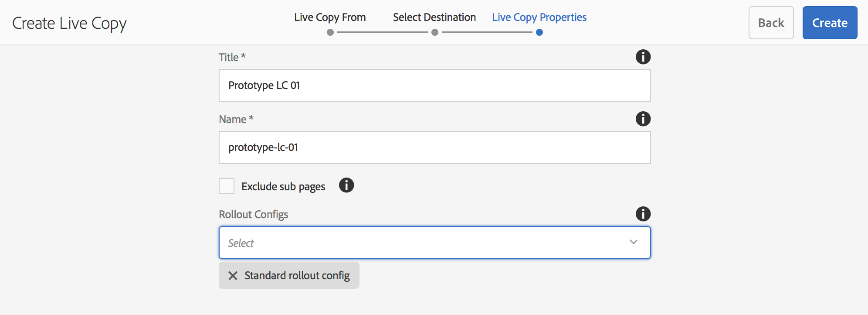Switch to the Select Destination step
This screenshot has height=315, width=868.
(434, 17)
